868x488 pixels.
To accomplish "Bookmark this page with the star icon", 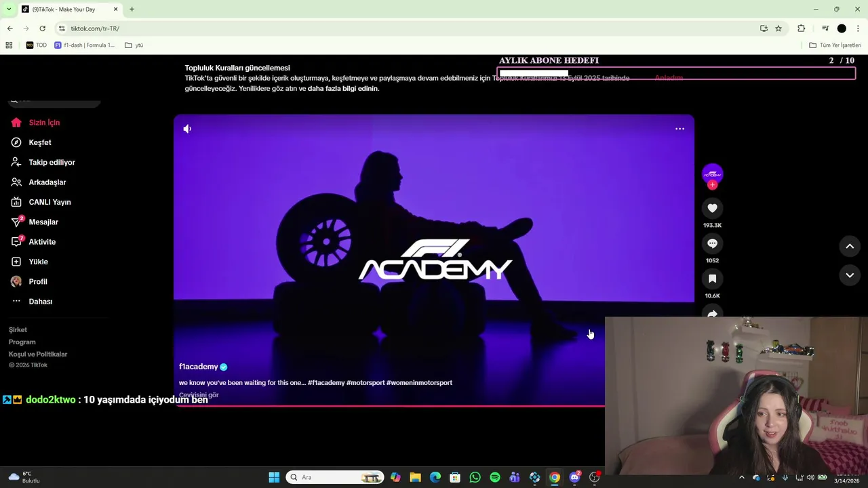I will 778,28.
